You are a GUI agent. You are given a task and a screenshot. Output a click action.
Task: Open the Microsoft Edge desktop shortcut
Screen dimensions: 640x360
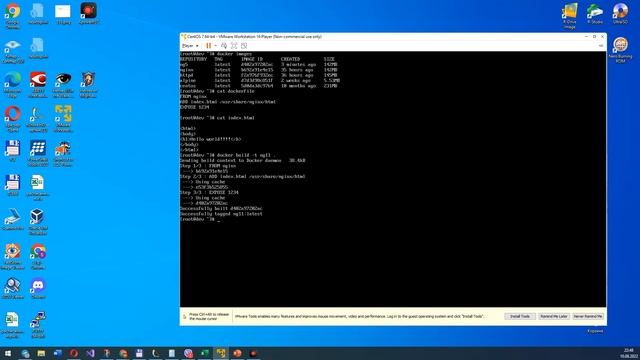coord(13,84)
